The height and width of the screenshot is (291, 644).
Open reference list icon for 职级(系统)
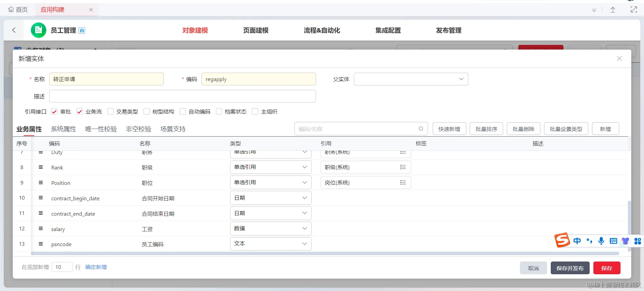click(x=403, y=167)
